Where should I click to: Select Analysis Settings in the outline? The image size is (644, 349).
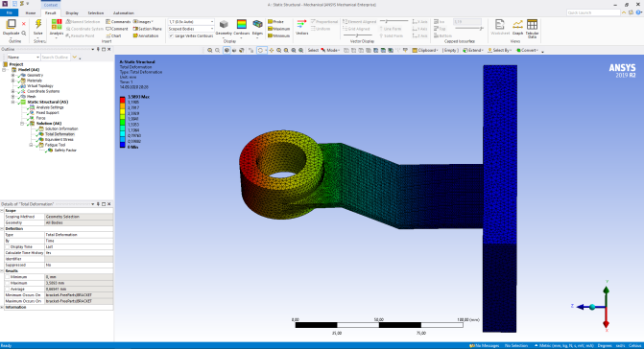50,107
